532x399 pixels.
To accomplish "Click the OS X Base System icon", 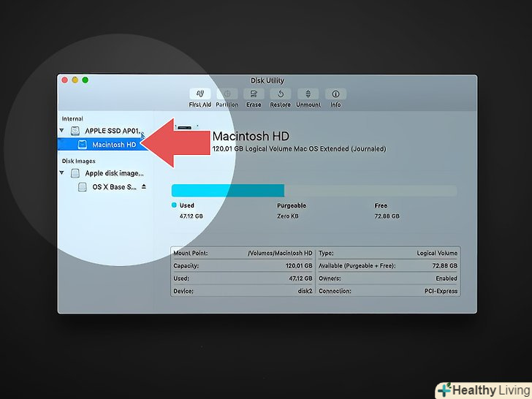I will click(x=82, y=187).
